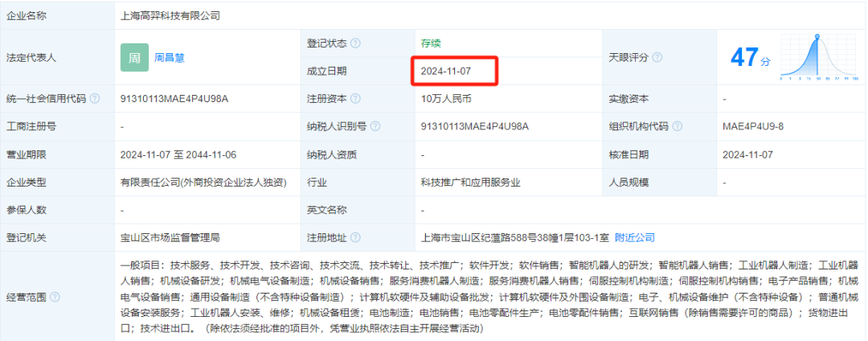Click the green 周 avatar badge
This screenshot has width=868, height=341.
tap(134, 58)
